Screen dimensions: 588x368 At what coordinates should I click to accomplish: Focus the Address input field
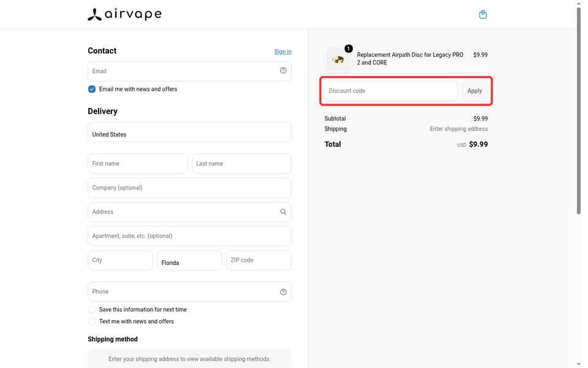pyautogui.click(x=189, y=212)
